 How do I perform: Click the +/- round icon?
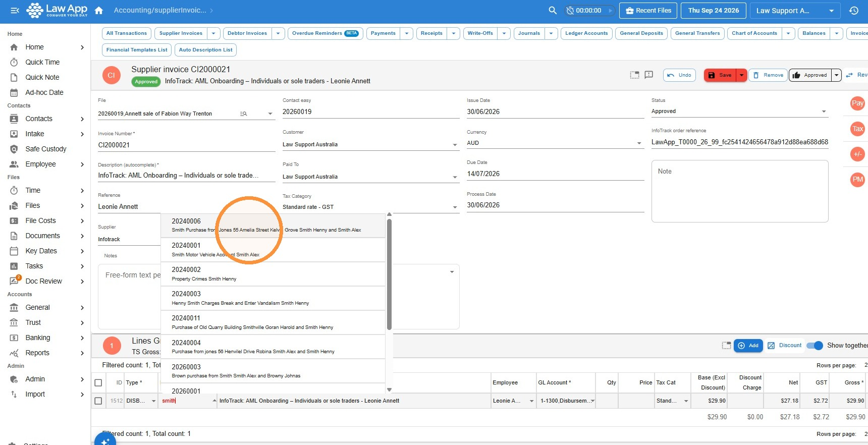[857, 154]
